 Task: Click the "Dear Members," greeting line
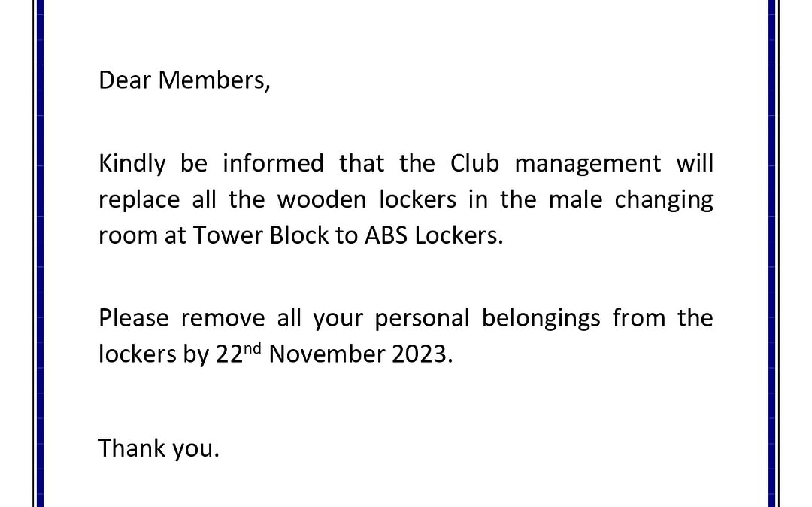184,80
